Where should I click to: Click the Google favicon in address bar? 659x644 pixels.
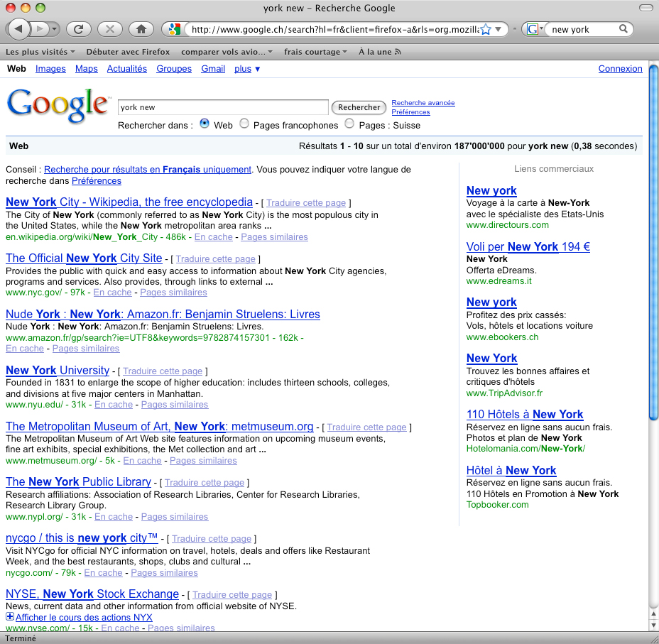click(174, 29)
